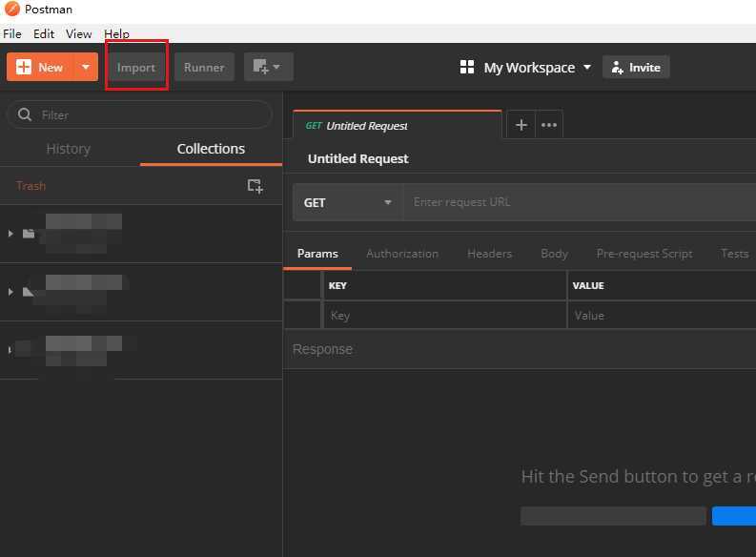Open the GET method dropdown
This screenshot has height=557, width=756.
tap(348, 202)
